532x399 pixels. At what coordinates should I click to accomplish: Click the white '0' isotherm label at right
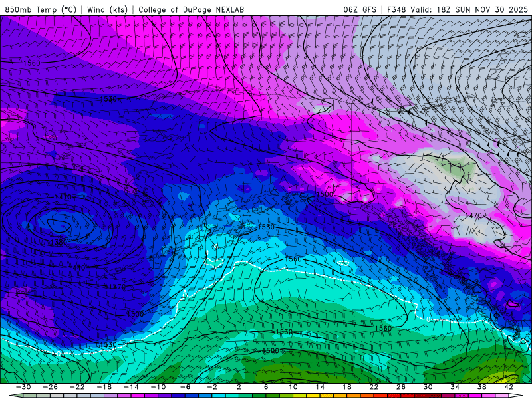coord(428,319)
